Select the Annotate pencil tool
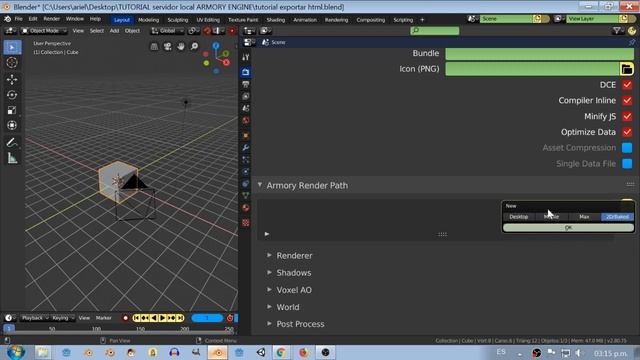Viewport: 640px width, 360px height. pyautogui.click(x=12, y=142)
